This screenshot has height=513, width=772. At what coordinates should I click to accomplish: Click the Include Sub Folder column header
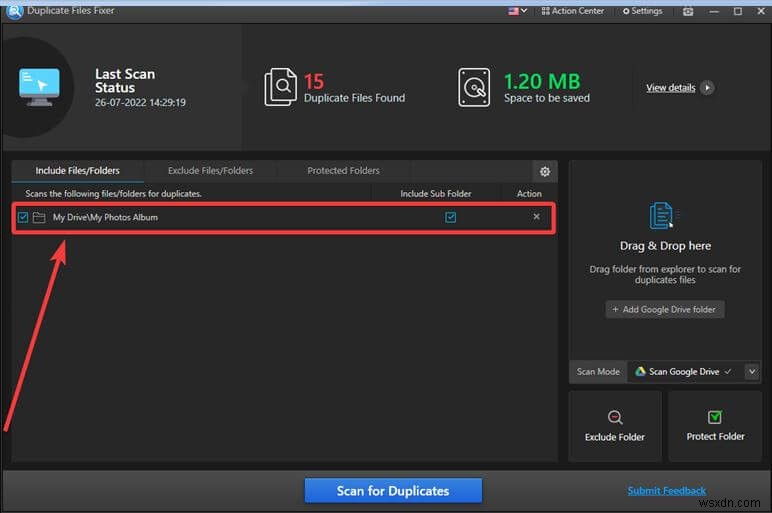[436, 193]
